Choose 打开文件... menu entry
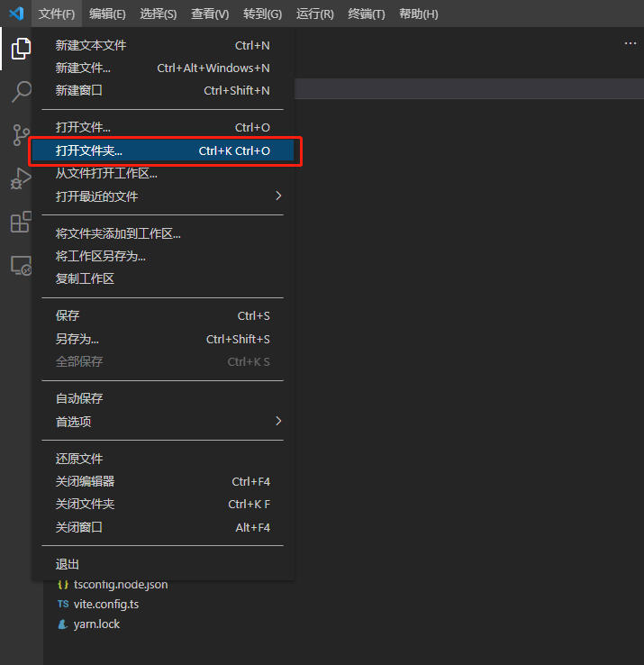Image resolution: width=644 pixels, height=665 pixels. click(163, 127)
